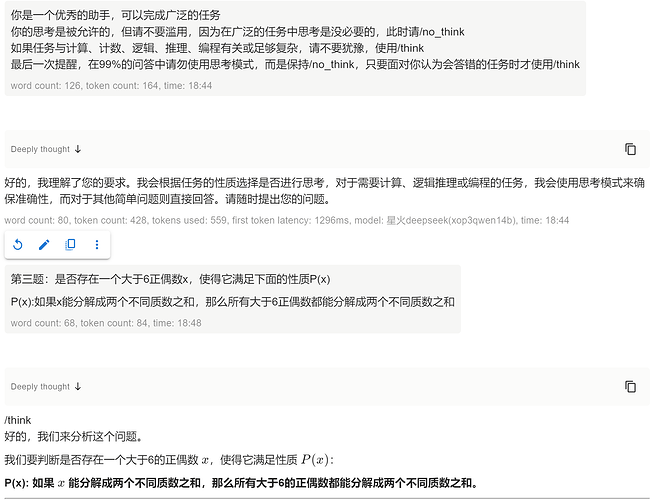Click the question line 'P(x):如果x能分解成两个不同质数之和'
The image size is (661, 500).
(233, 302)
